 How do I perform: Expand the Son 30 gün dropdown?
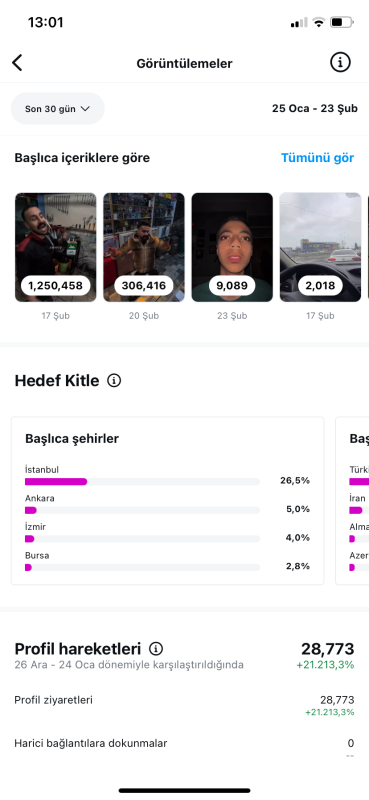pos(58,109)
